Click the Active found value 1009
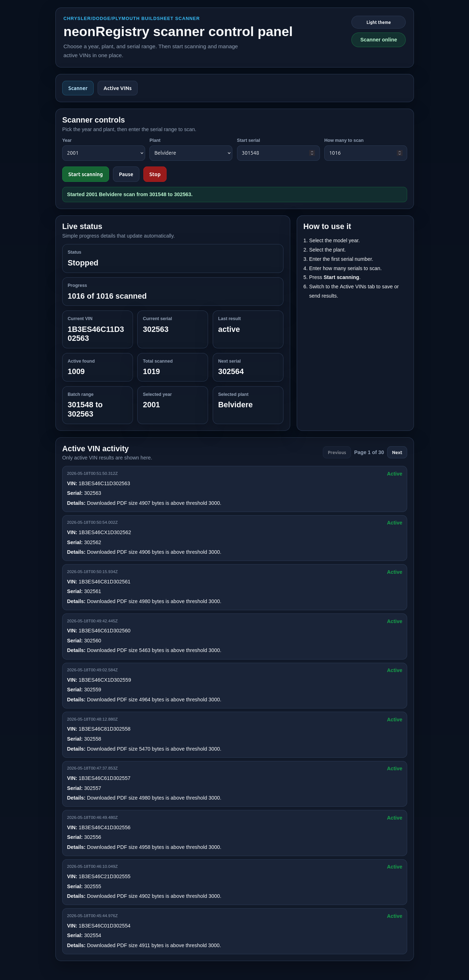This screenshot has width=469, height=980. click(76, 371)
